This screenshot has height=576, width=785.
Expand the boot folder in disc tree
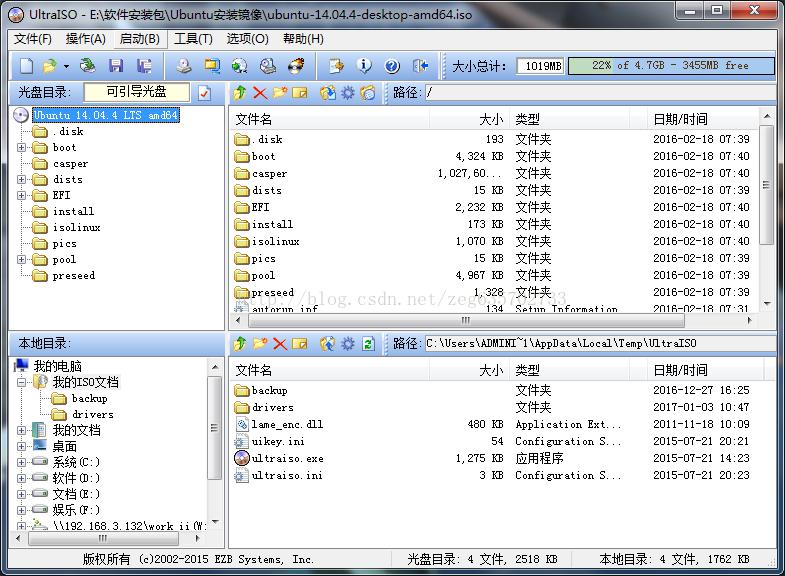(x=21, y=148)
